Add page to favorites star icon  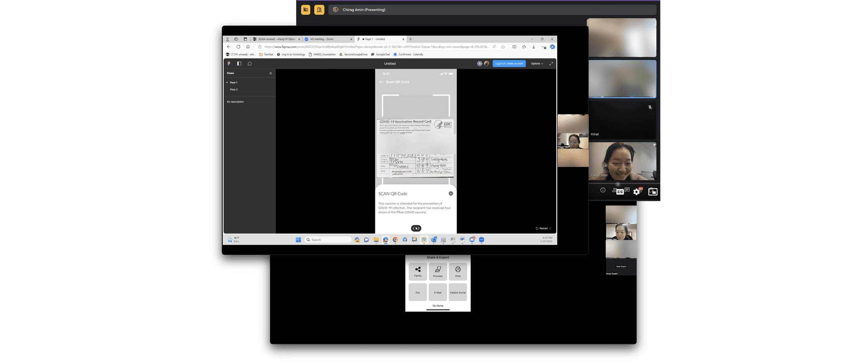click(x=503, y=47)
